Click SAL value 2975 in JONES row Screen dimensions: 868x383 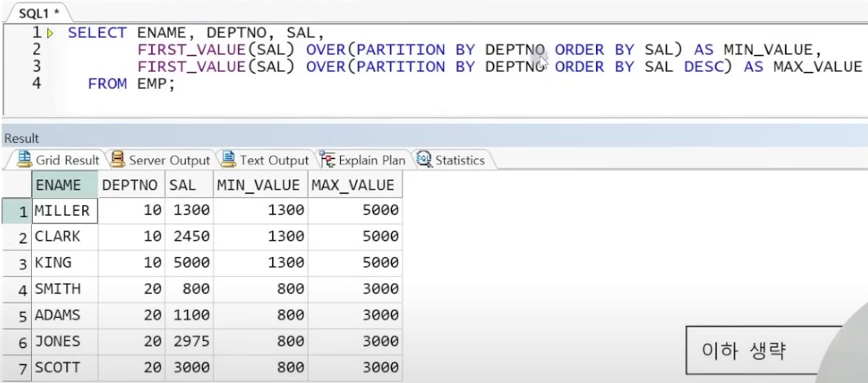tap(189, 342)
